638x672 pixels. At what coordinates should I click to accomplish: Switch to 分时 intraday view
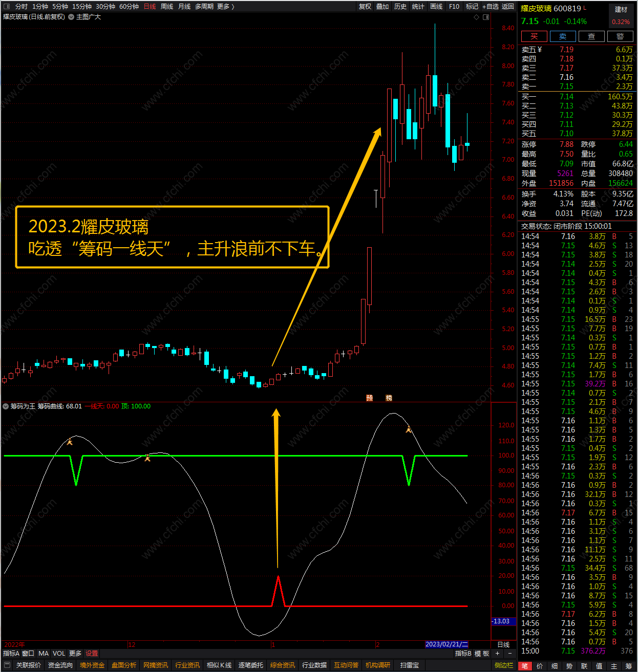22,7
